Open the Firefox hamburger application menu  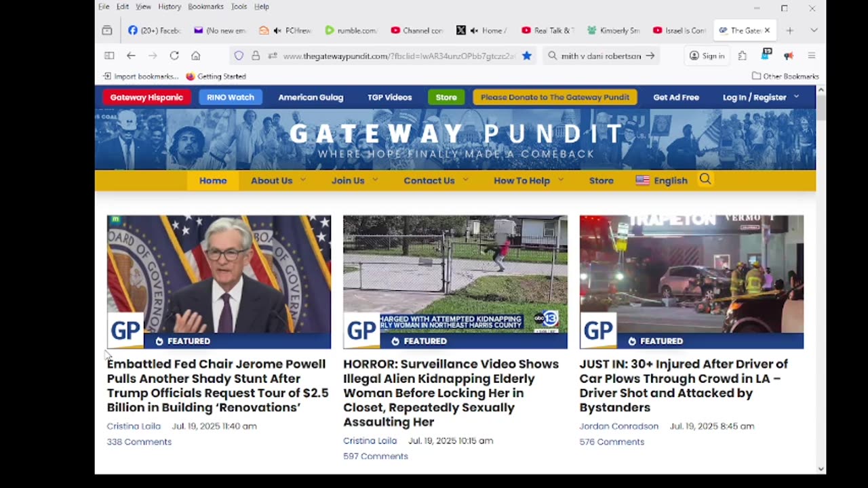[x=811, y=56]
